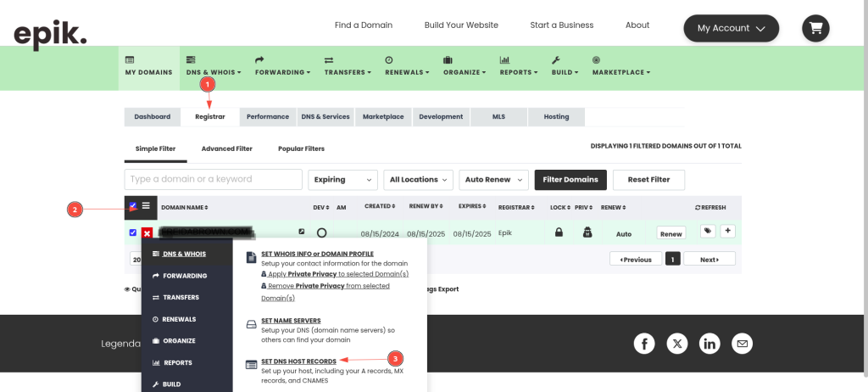Switch to the Development tab
The width and height of the screenshot is (868, 392).
[x=441, y=117]
